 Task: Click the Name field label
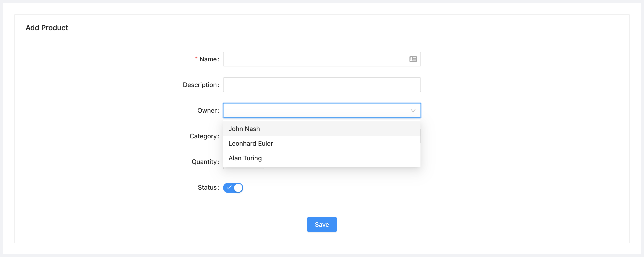[208, 59]
